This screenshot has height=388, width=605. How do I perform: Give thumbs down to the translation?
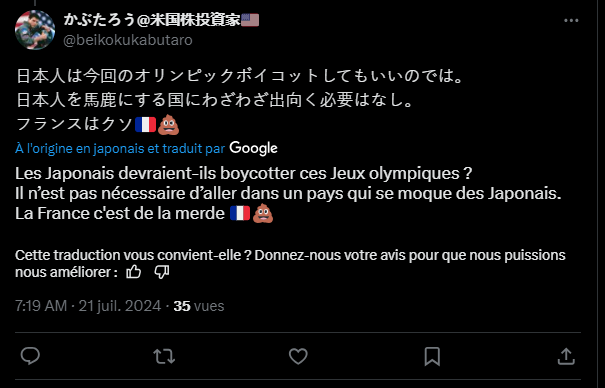click(x=161, y=272)
